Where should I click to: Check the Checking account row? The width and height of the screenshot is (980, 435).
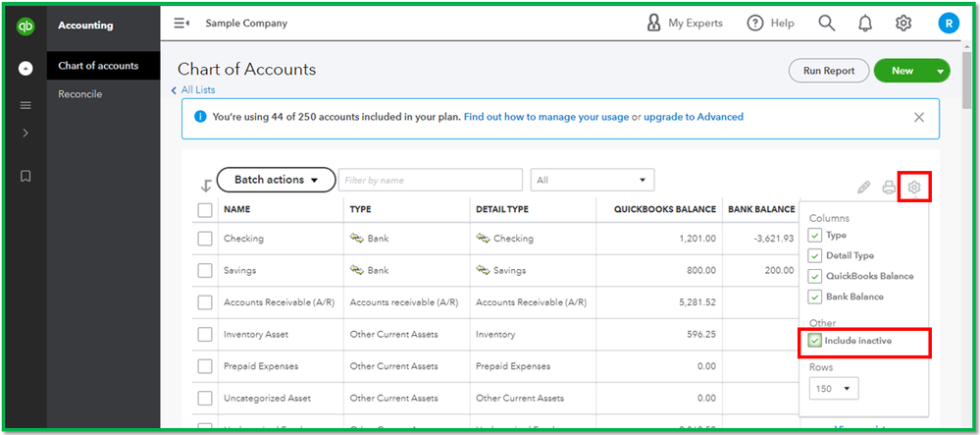(205, 239)
